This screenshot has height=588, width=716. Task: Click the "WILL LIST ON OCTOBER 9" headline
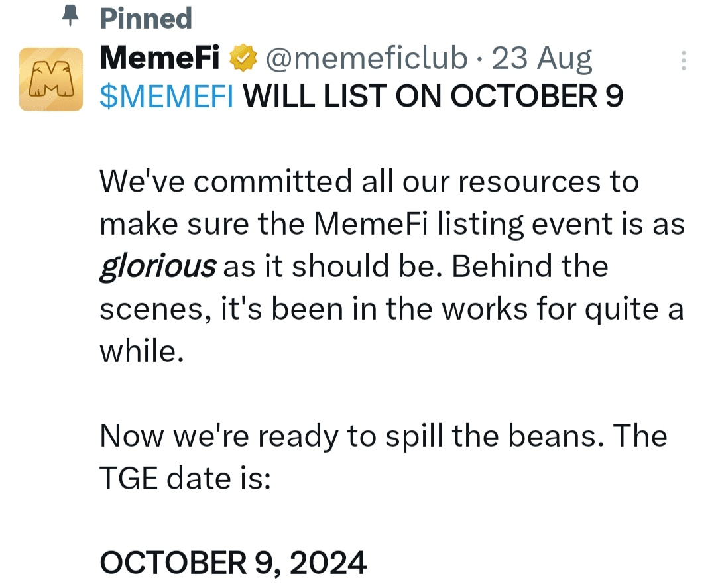click(434, 97)
